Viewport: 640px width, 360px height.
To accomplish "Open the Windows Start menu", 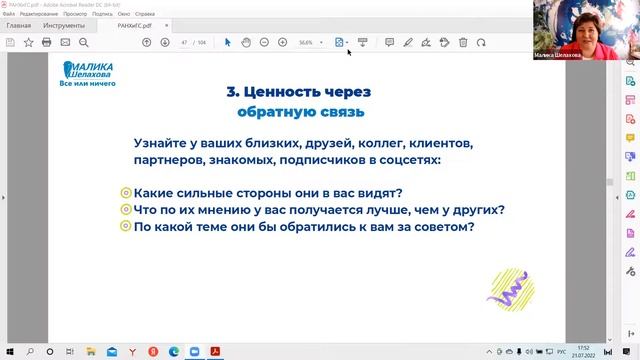I will [x=10, y=351].
